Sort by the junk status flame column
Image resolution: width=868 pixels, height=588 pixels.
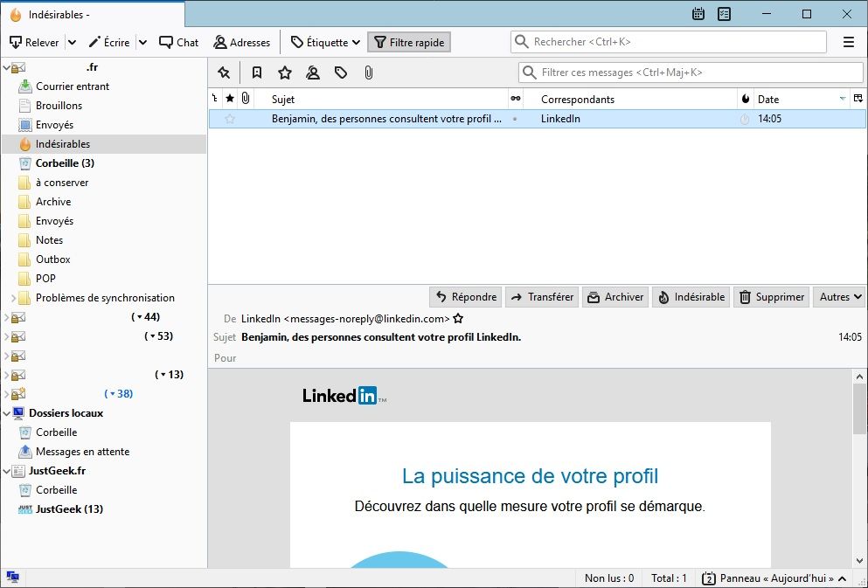(x=745, y=99)
